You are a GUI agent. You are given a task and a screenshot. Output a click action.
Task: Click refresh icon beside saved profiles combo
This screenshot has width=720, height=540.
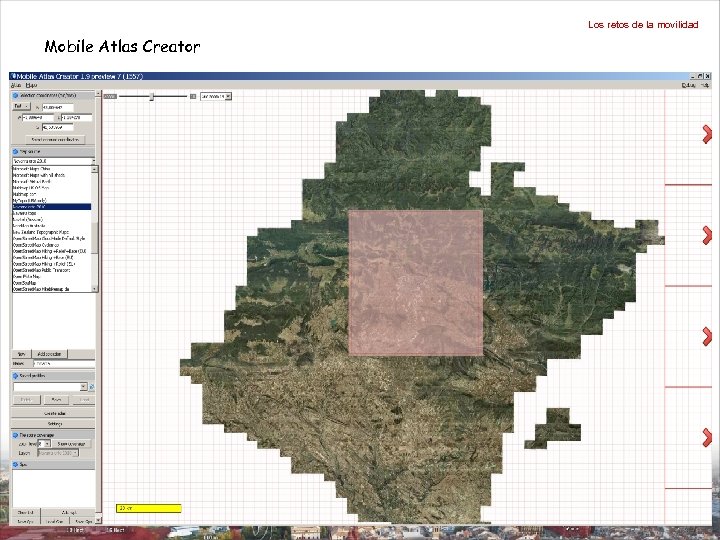pos(91,387)
